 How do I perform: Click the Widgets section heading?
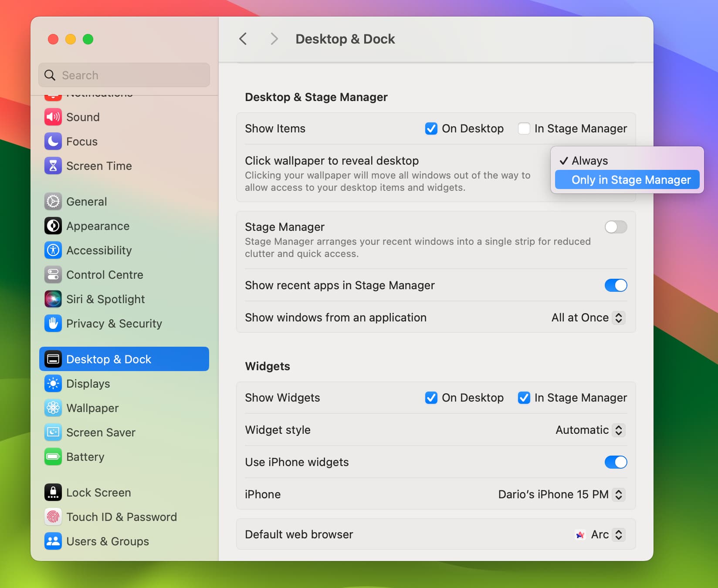[x=268, y=366]
